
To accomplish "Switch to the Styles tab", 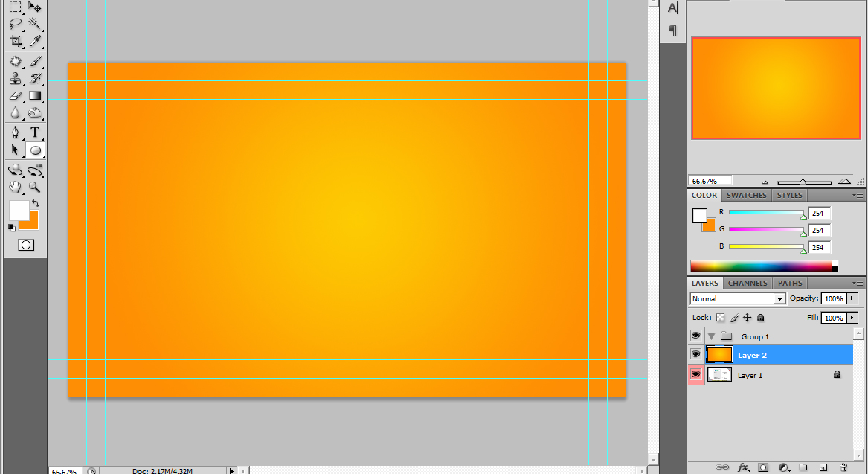I will point(789,196).
